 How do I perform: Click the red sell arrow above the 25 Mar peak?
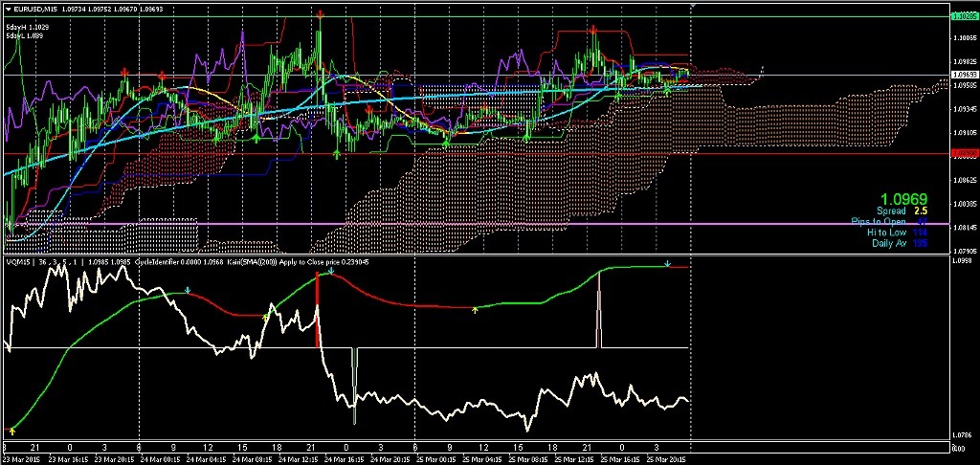tap(592, 30)
